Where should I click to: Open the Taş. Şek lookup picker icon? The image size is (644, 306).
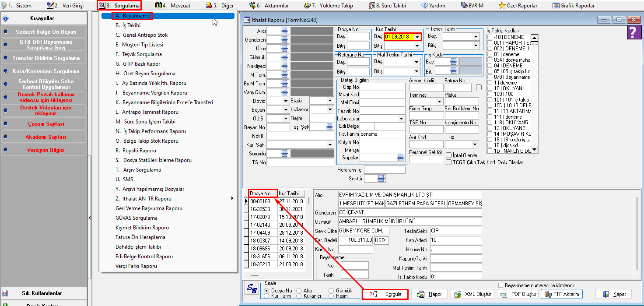(329, 127)
